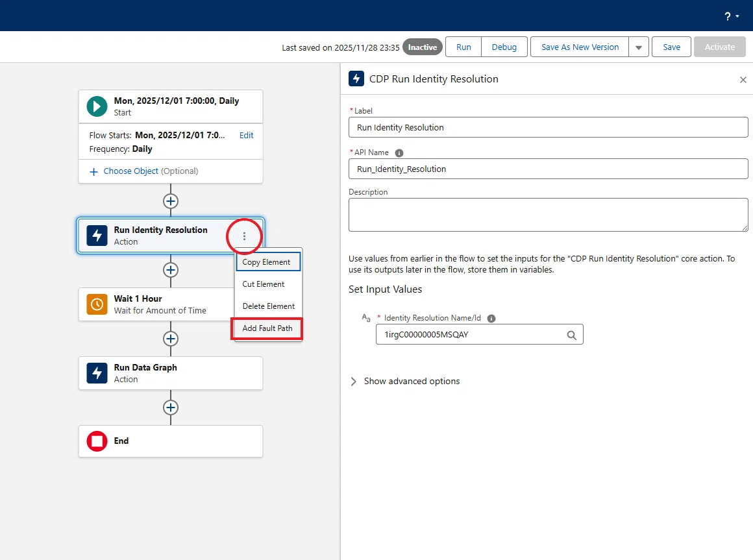Image resolution: width=753 pixels, height=560 pixels.
Task: Click the Identity Resolution Name/Id info icon
Action: [491, 318]
